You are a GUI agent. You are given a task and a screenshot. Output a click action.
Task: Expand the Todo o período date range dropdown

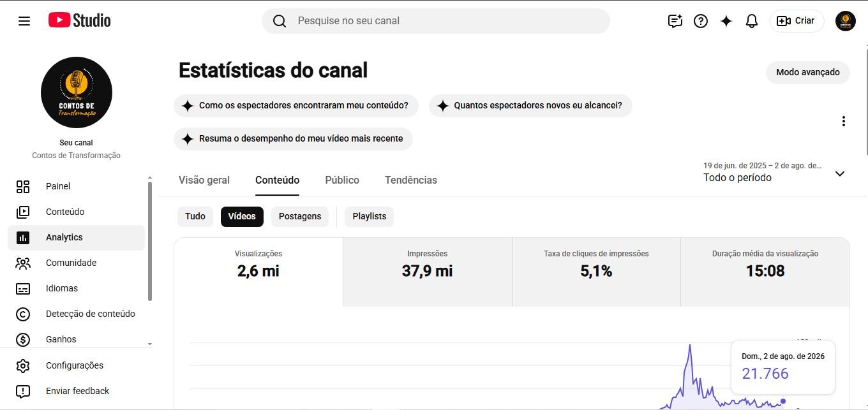[774, 172]
